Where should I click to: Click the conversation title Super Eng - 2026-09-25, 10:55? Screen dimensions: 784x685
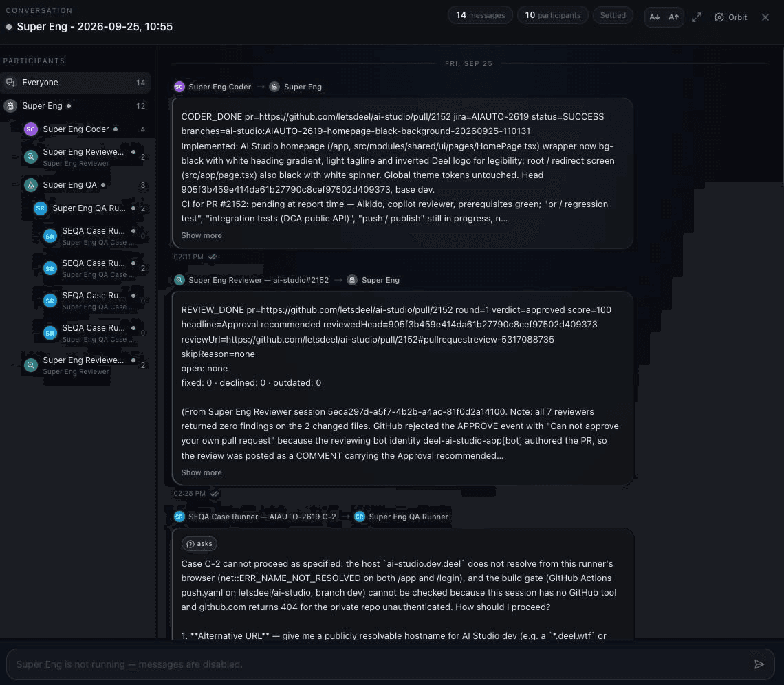point(94,27)
